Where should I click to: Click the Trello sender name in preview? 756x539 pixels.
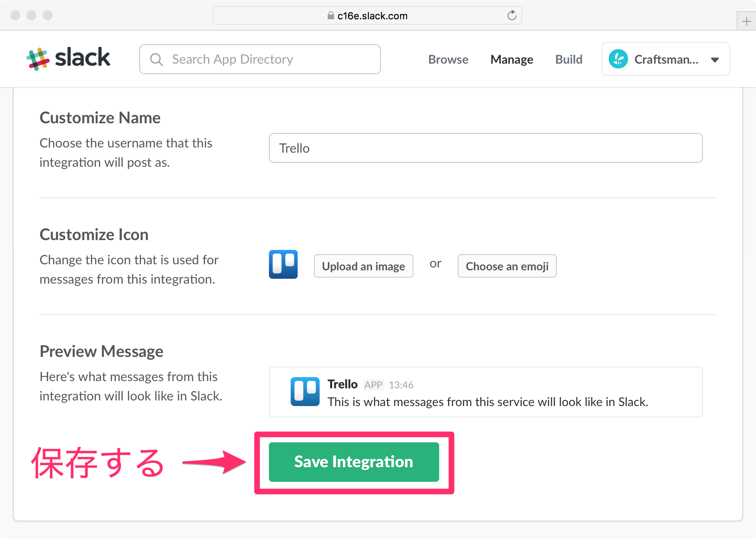[x=343, y=384]
